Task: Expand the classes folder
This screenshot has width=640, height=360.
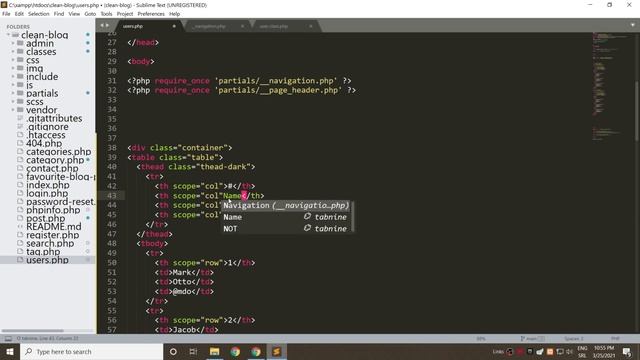Action: [x=13, y=52]
